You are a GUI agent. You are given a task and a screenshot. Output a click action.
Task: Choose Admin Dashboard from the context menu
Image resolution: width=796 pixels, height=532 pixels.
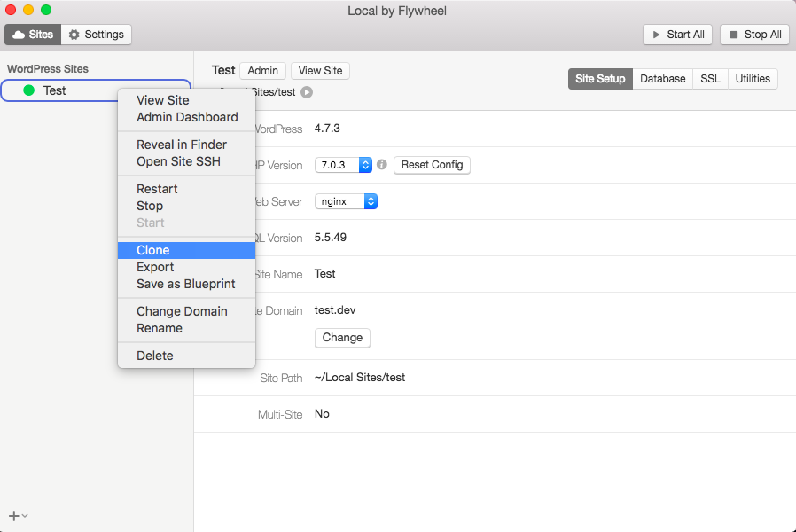point(186,117)
